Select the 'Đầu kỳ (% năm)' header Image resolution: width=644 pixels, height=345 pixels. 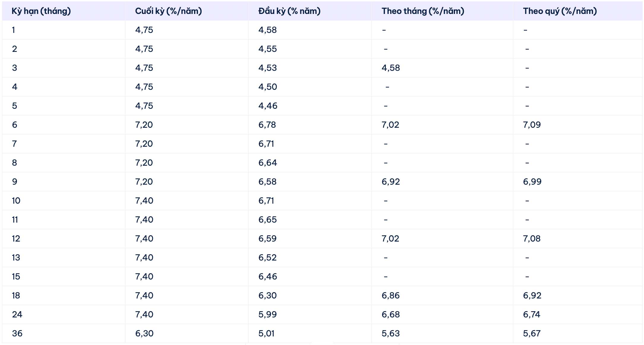click(289, 11)
